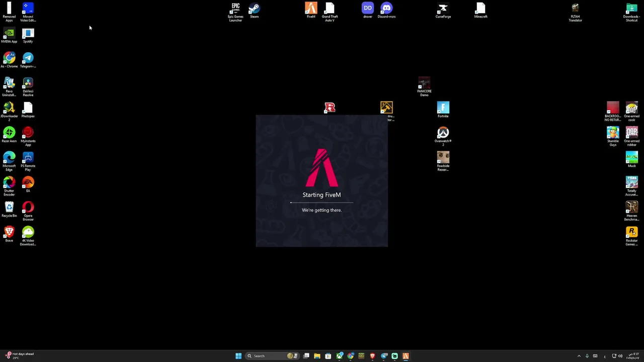The width and height of the screenshot is (644, 362).
Task: Select the One-armed cook desktop icon
Action: pos(631,112)
